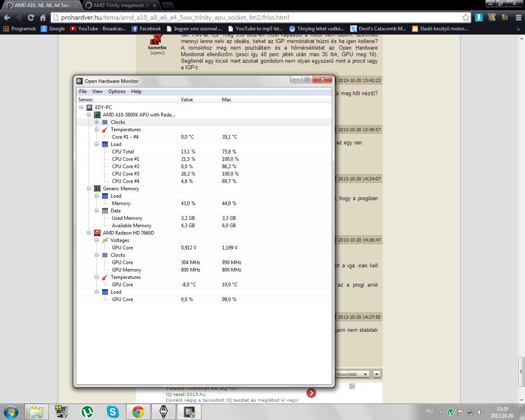
Task: Click the Sensor column header
Action: pyautogui.click(x=128, y=100)
